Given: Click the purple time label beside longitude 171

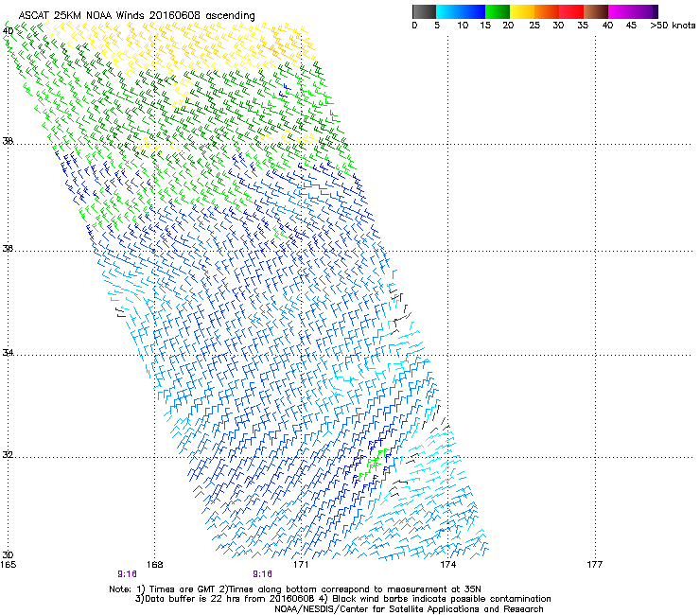Looking at the screenshot, I should pyautogui.click(x=263, y=574).
